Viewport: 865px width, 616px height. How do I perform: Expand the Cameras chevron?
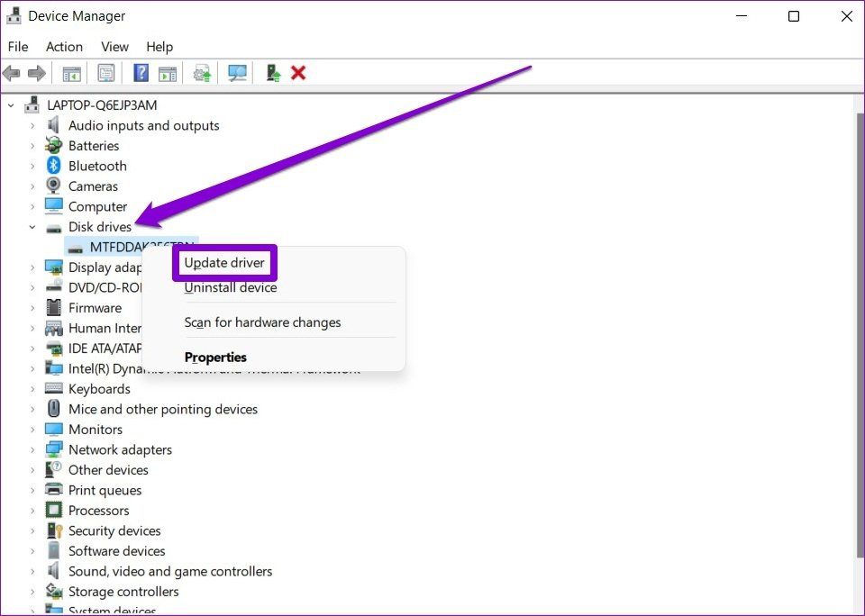(32, 186)
